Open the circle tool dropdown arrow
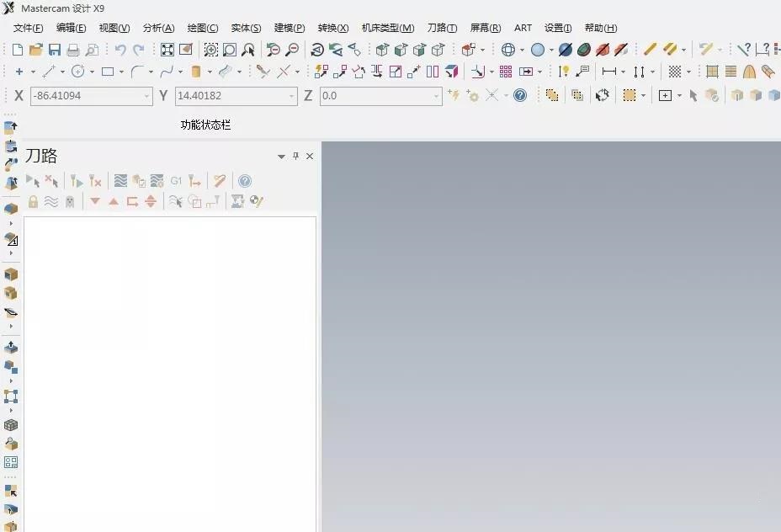781x532 pixels. coord(92,72)
